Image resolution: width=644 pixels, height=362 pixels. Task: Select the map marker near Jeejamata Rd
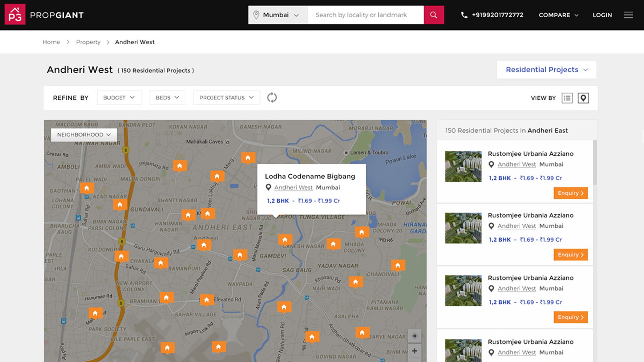point(180,166)
